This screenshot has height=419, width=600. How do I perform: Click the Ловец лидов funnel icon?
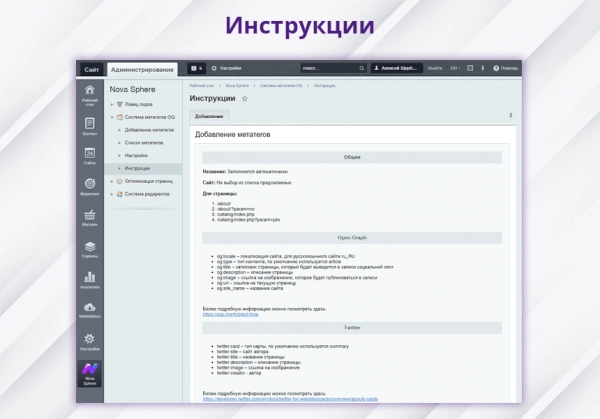tap(119, 104)
